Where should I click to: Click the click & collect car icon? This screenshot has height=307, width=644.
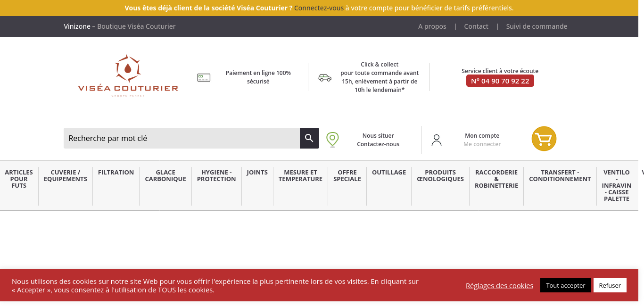[325, 77]
